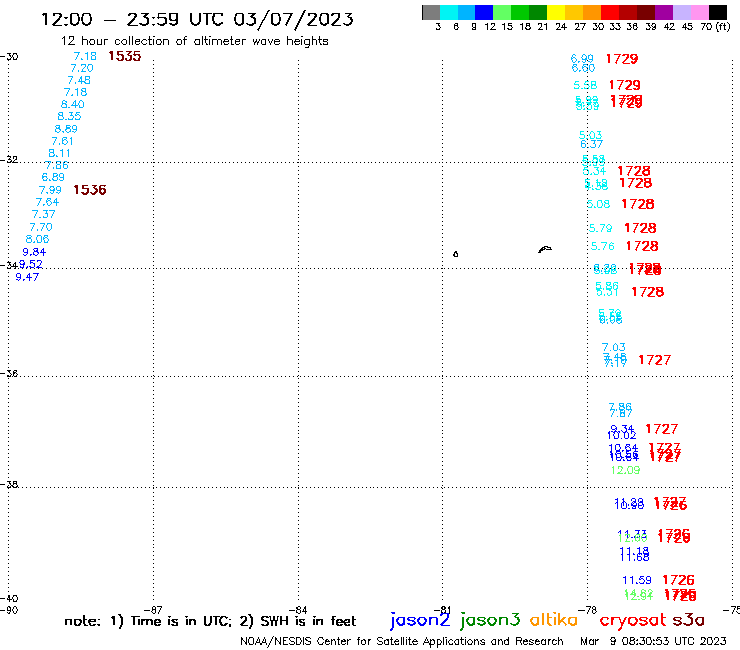Click the wave height value "5.76"

(x=603, y=246)
